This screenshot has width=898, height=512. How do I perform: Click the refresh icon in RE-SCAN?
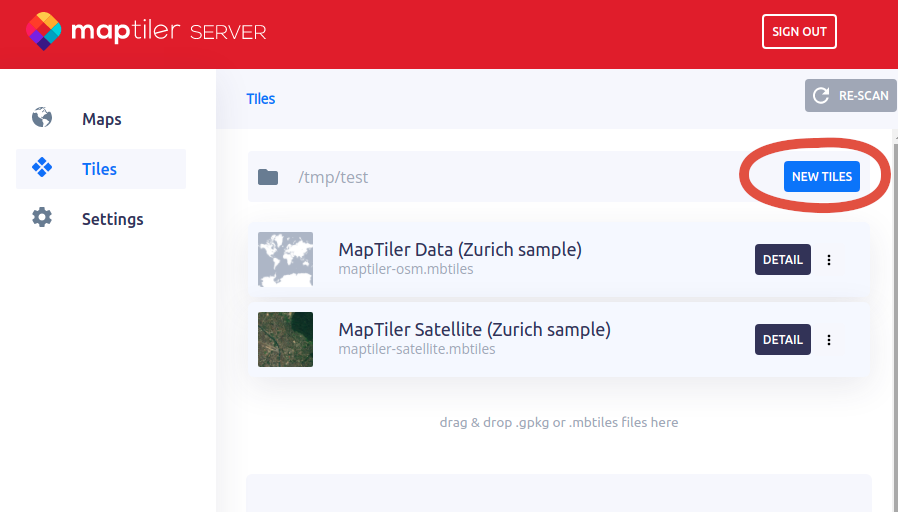pyautogui.click(x=821, y=96)
